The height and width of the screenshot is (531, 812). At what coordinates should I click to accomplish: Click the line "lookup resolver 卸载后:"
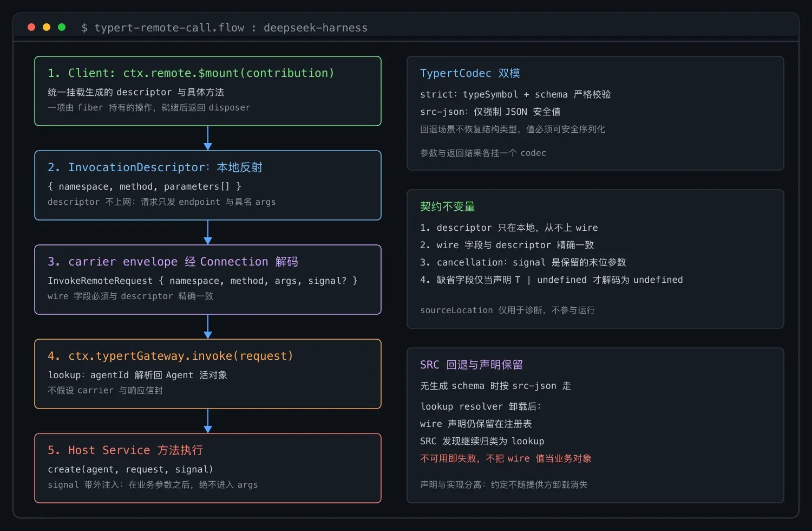(481, 406)
